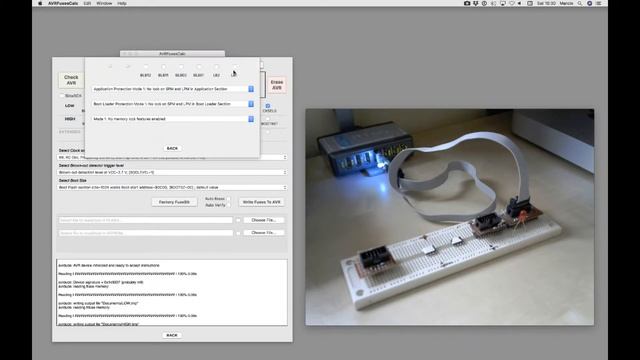The height and width of the screenshot is (360, 640).
Task: Click the second (lower) file path input field
Action: click(145, 233)
